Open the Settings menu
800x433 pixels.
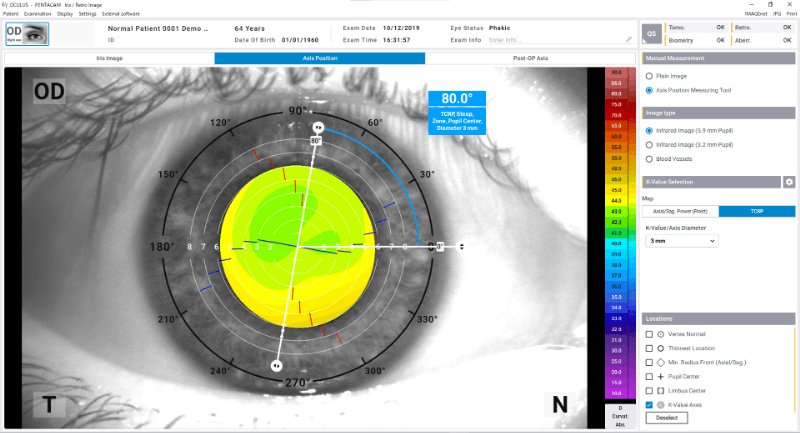pos(87,14)
